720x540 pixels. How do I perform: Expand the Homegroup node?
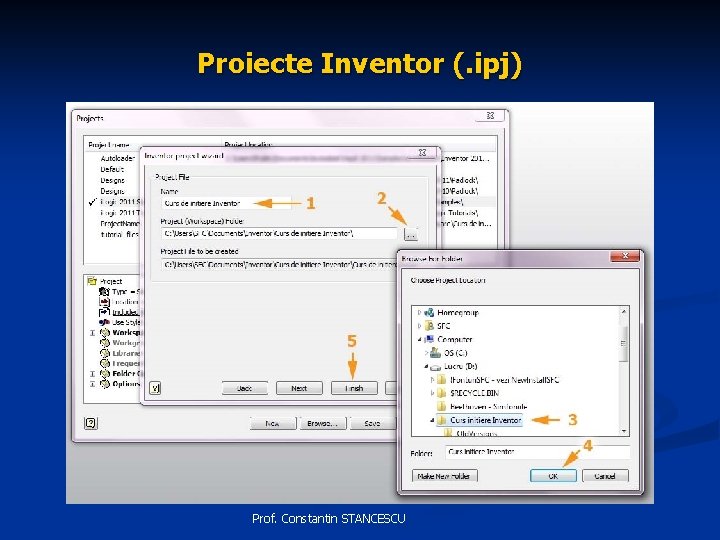click(x=419, y=312)
